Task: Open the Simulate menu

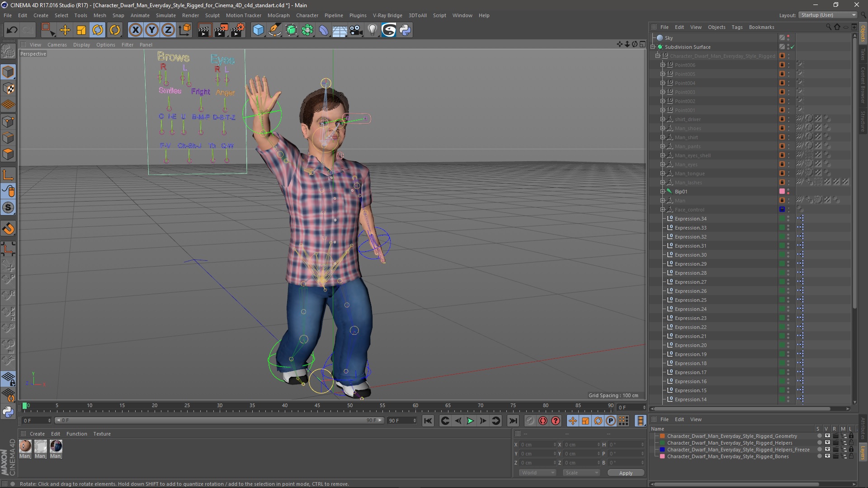Action: pyautogui.click(x=166, y=15)
